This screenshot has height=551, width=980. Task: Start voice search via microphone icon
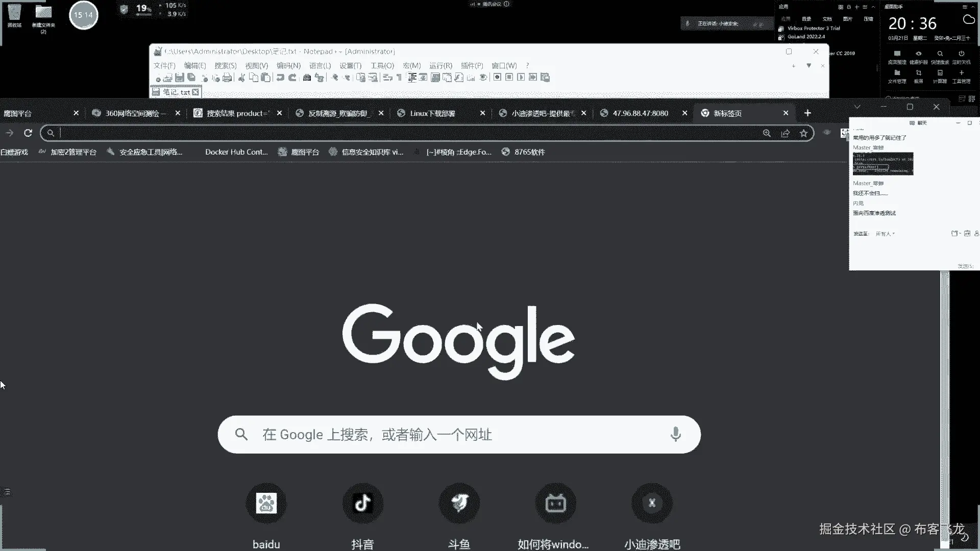tap(675, 434)
